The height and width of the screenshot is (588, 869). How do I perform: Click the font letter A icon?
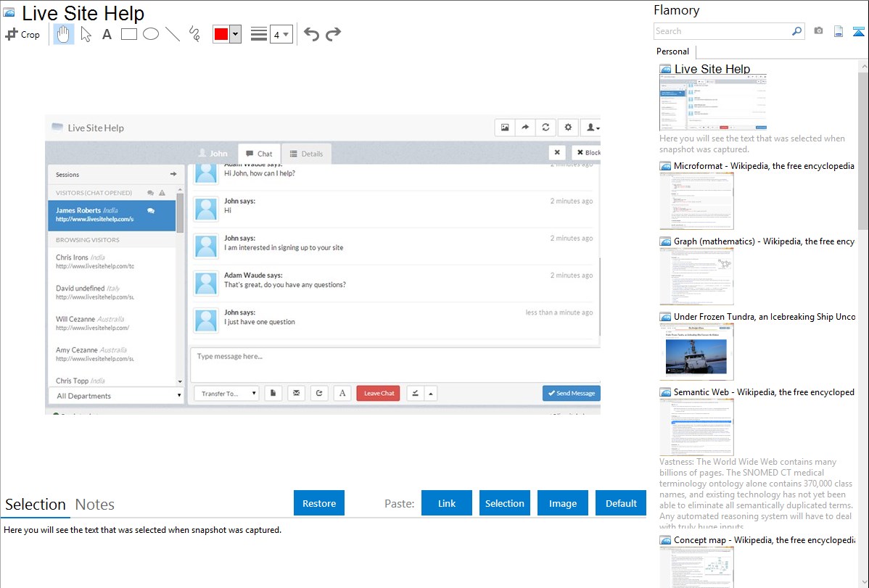click(x=342, y=393)
